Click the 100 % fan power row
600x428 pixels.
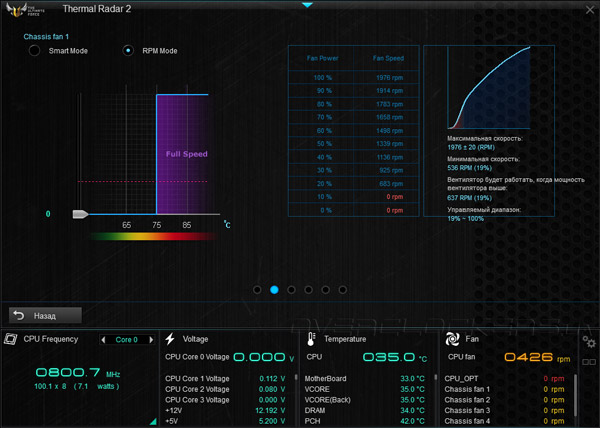click(x=354, y=78)
